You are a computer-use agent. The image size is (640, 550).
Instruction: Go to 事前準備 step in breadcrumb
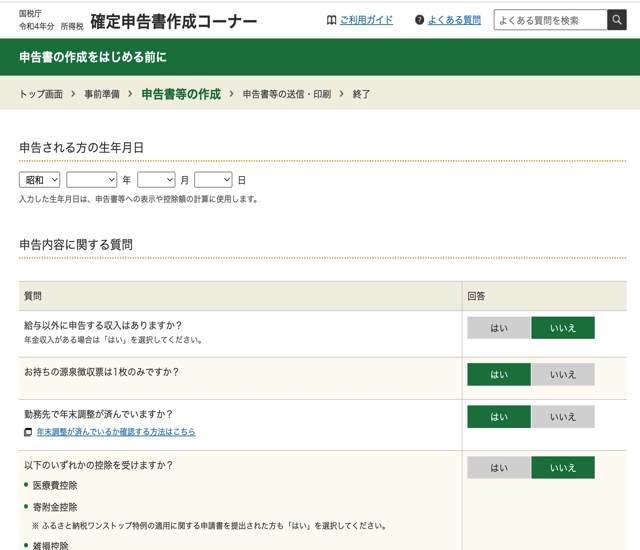point(102,94)
